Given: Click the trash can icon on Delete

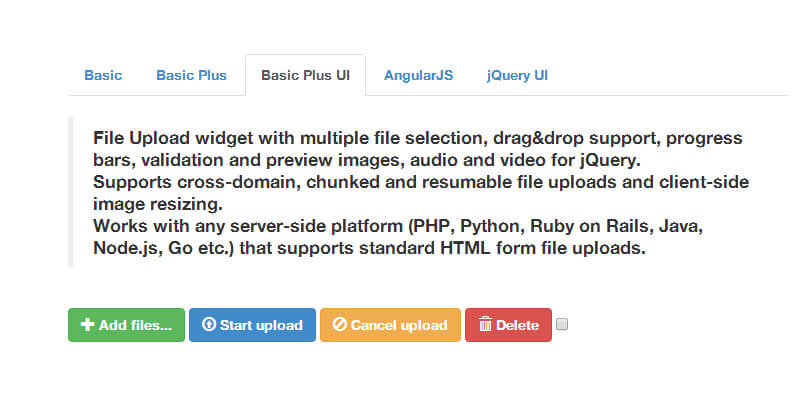Looking at the screenshot, I should coord(485,325).
